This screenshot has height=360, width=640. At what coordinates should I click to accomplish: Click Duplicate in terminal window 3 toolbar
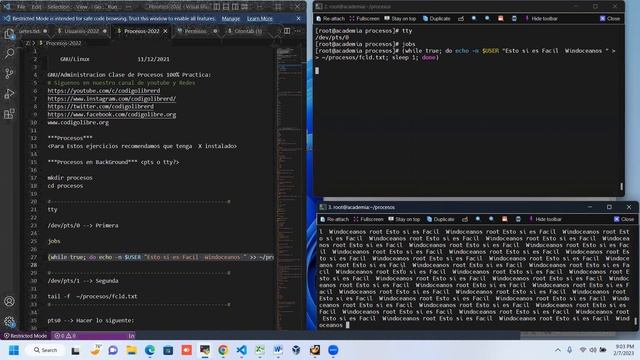coord(440,220)
